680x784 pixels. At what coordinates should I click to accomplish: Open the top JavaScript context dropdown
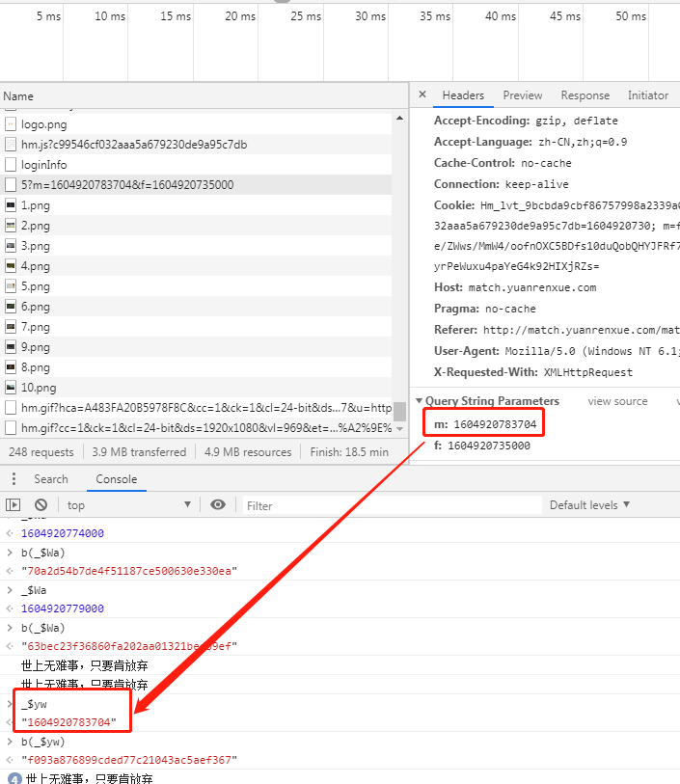pos(129,504)
